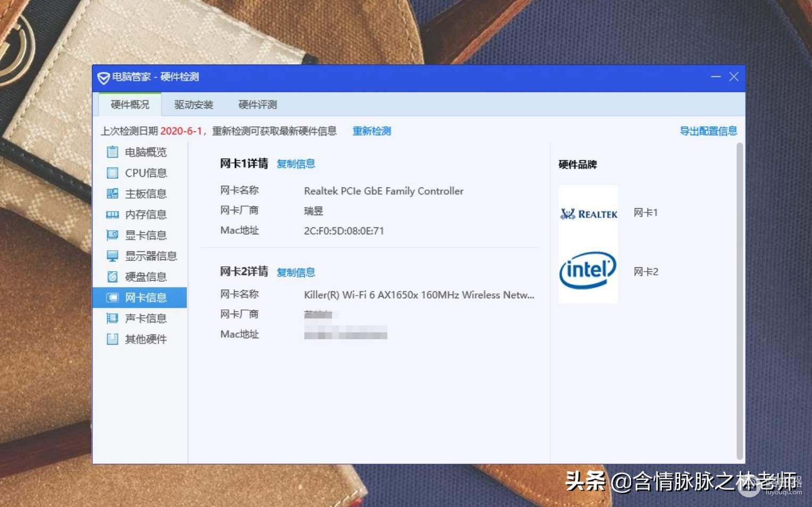Click the Realtek PCIe GbE Family Controller text
This screenshot has height=507, width=812.
(x=384, y=191)
